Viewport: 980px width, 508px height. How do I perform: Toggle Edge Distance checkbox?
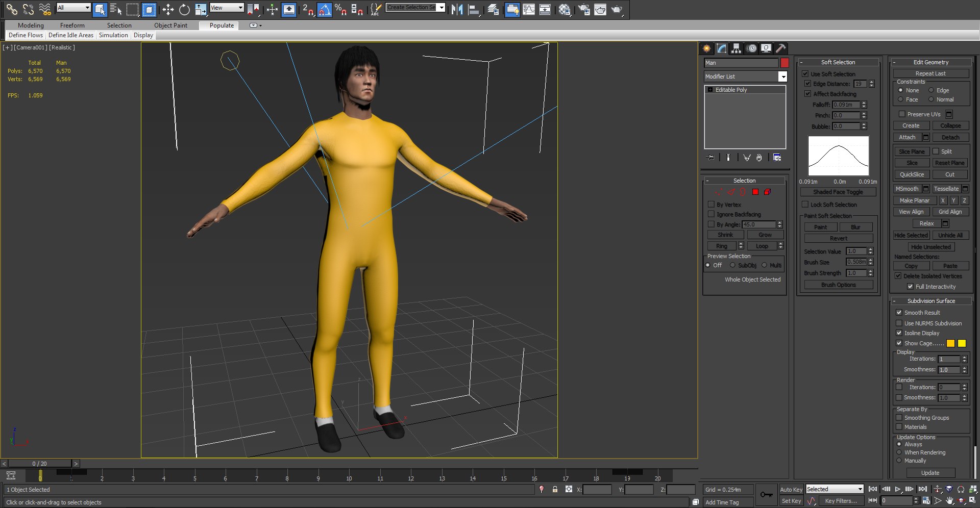[807, 84]
